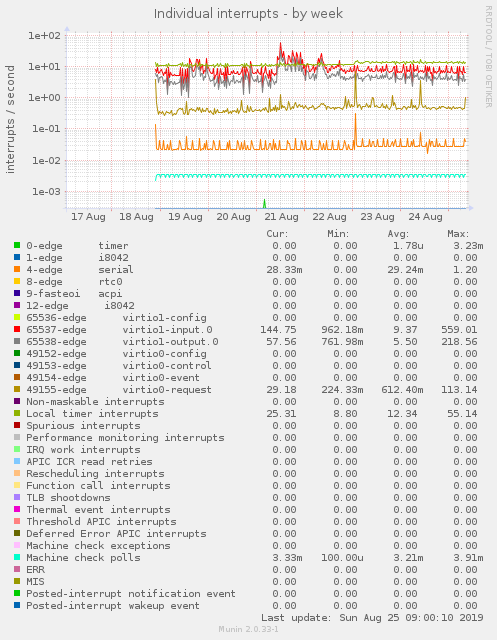This screenshot has width=497, height=640.
Task: Click the 24 Aug x-axis date label
Action: pos(425,217)
